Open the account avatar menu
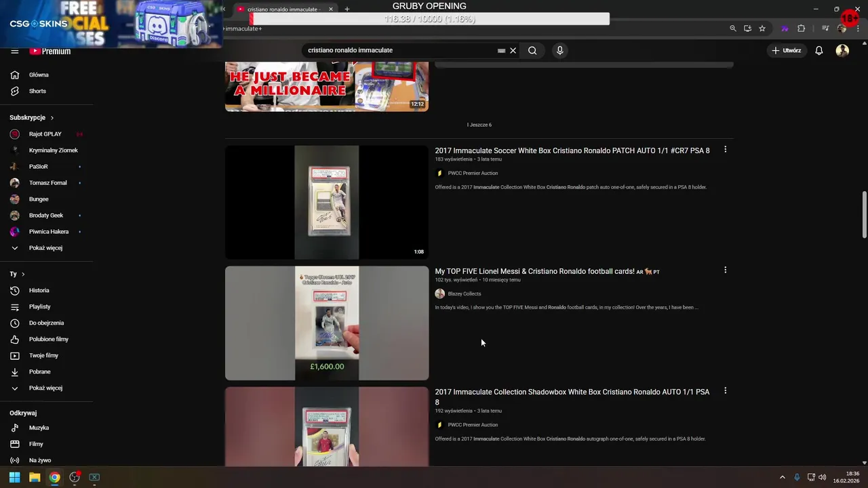Image resolution: width=868 pixels, height=488 pixels. [x=842, y=50]
